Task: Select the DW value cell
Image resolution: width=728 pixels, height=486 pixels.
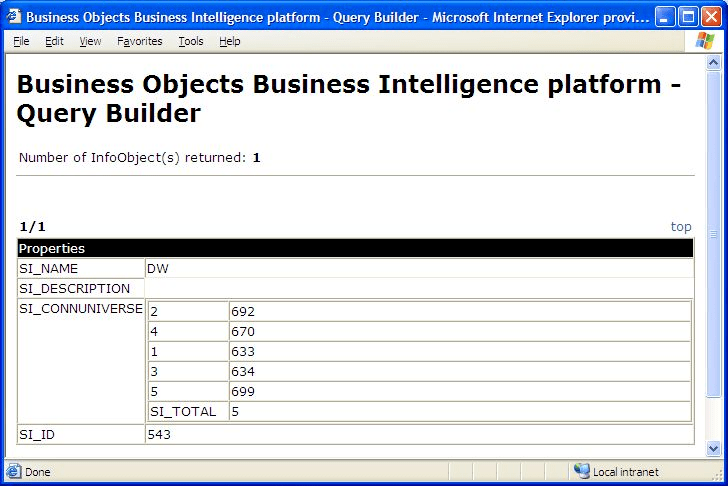Action: [x=420, y=268]
